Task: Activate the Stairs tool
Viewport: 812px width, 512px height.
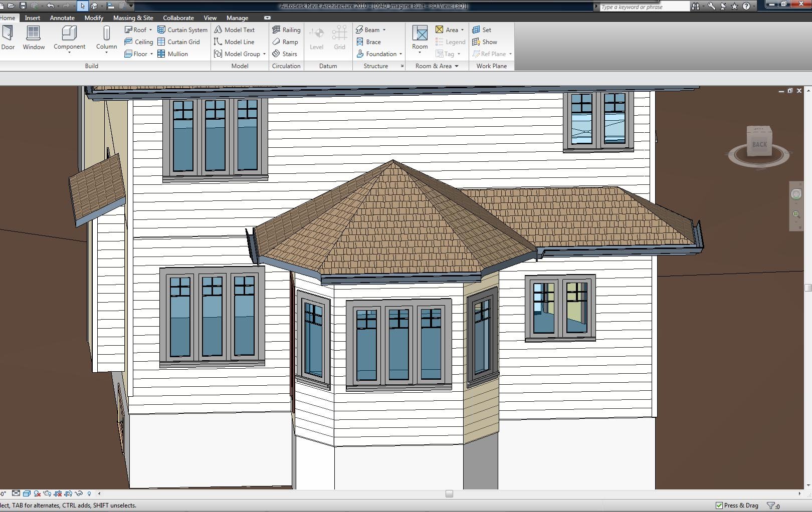Action: 285,54
